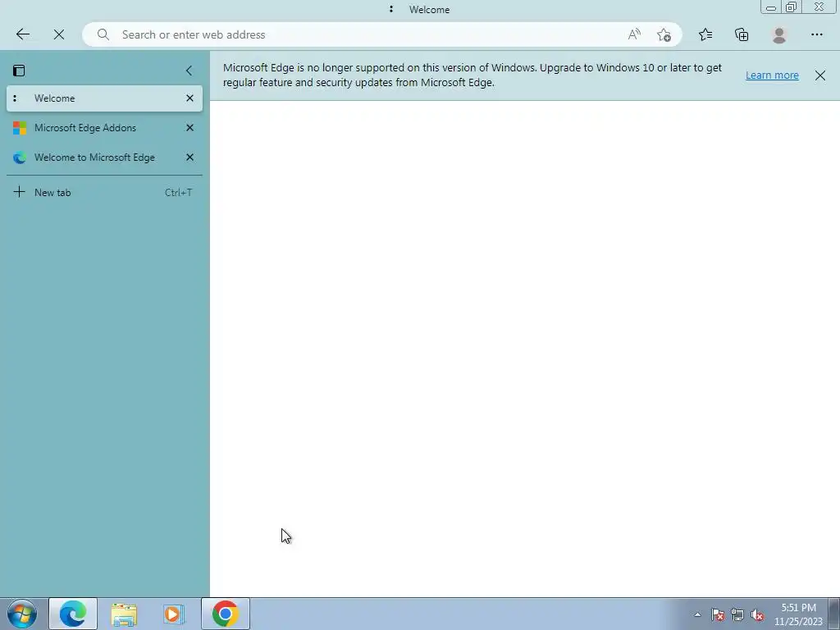Click the muted volume tray icon

coord(757,615)
